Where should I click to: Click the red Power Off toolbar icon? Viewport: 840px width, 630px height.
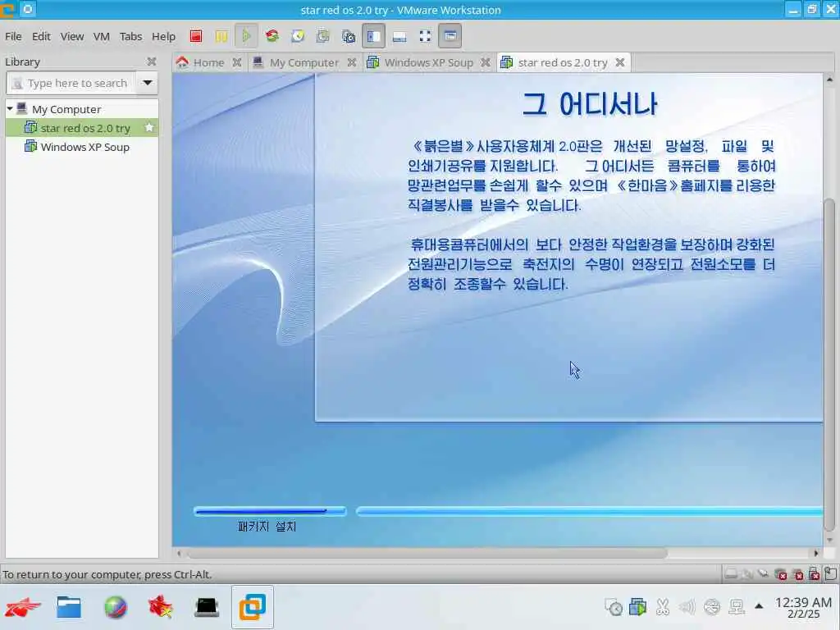click(196, 36)
